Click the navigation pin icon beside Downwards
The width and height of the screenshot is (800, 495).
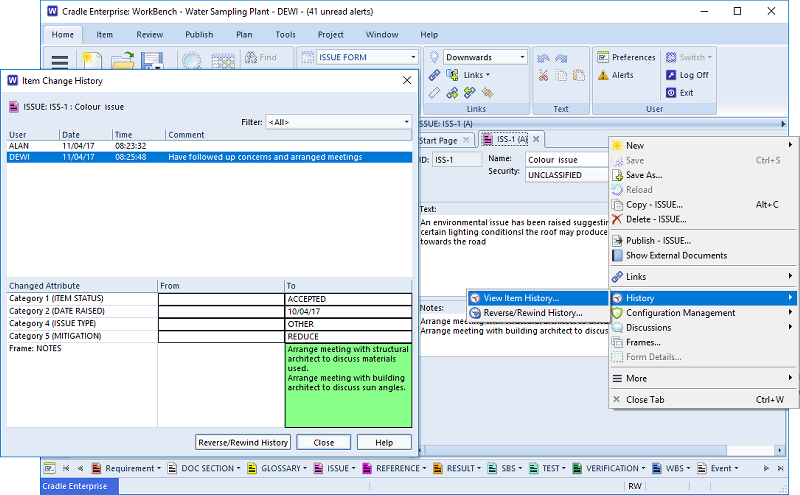point(434,57)
